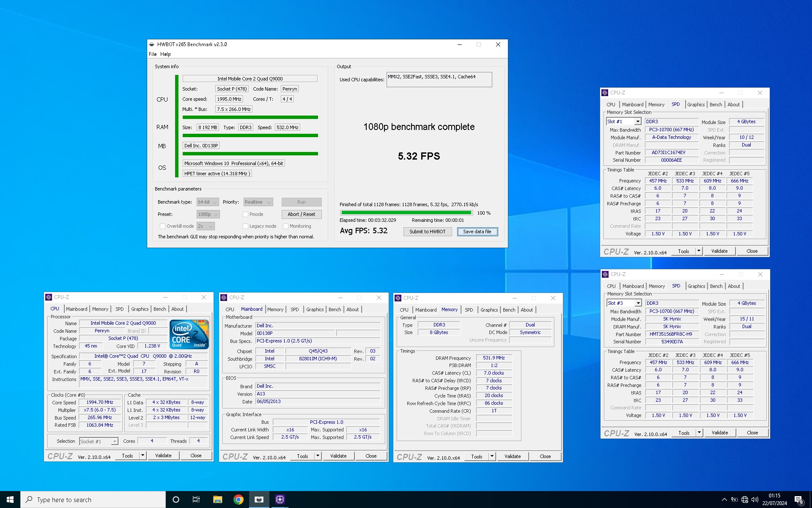Open File Explorer from taskbar

pyautogui.click(x=217, y=500)
